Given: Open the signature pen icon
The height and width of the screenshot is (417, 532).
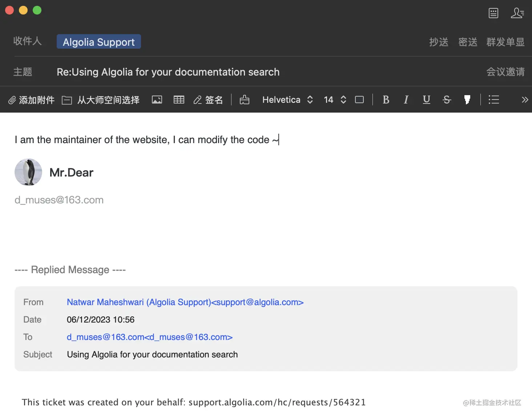Looking at the screenshot, I should click(198, 100).
